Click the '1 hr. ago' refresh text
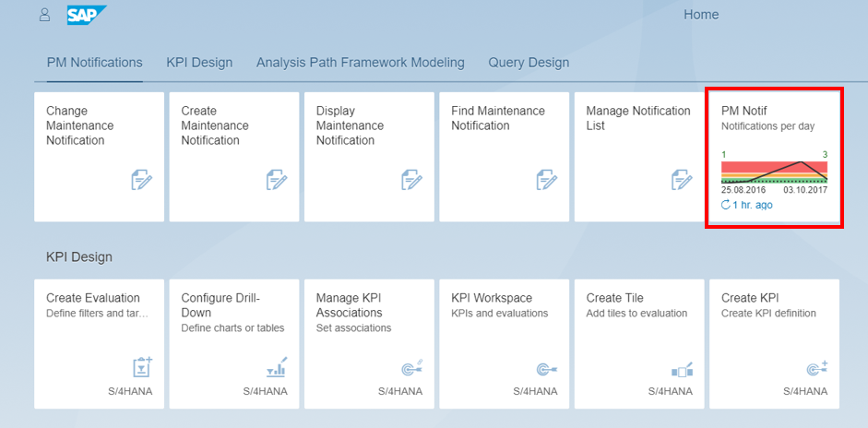Screen dimensions: 868x428 pos(753,205)
